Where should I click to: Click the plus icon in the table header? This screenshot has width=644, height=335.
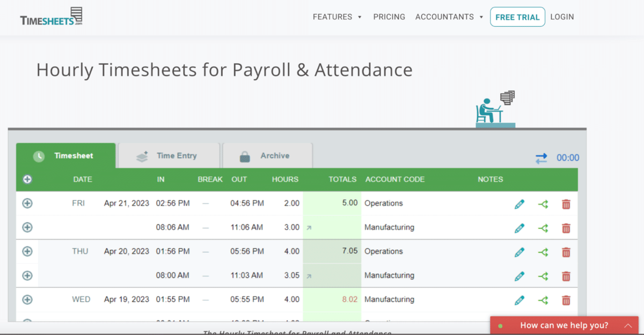click(x=27, y=180)
